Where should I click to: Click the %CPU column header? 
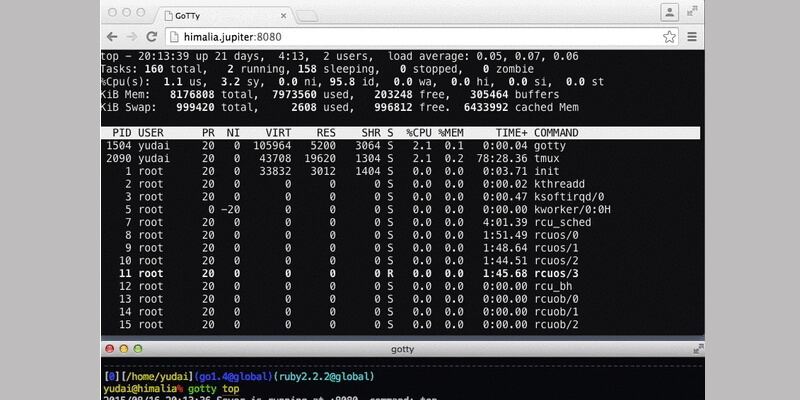[416, 132]
